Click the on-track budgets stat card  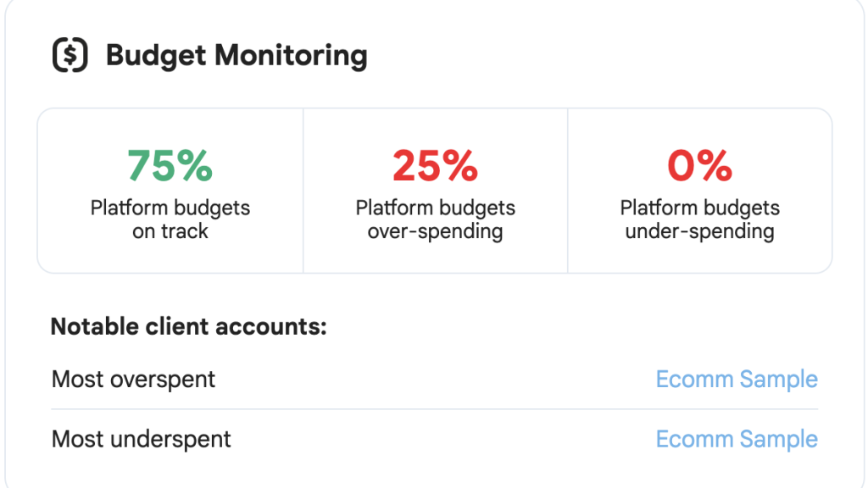(170, 191)
